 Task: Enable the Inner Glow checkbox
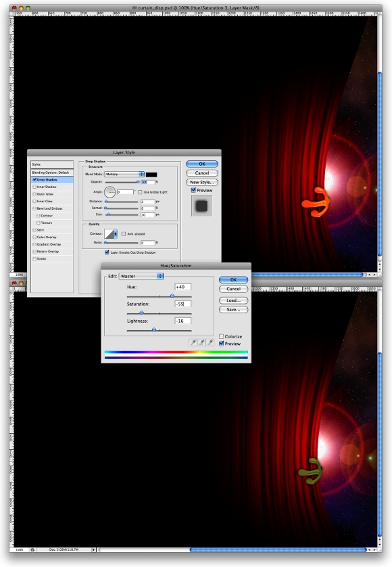point(34,201)
